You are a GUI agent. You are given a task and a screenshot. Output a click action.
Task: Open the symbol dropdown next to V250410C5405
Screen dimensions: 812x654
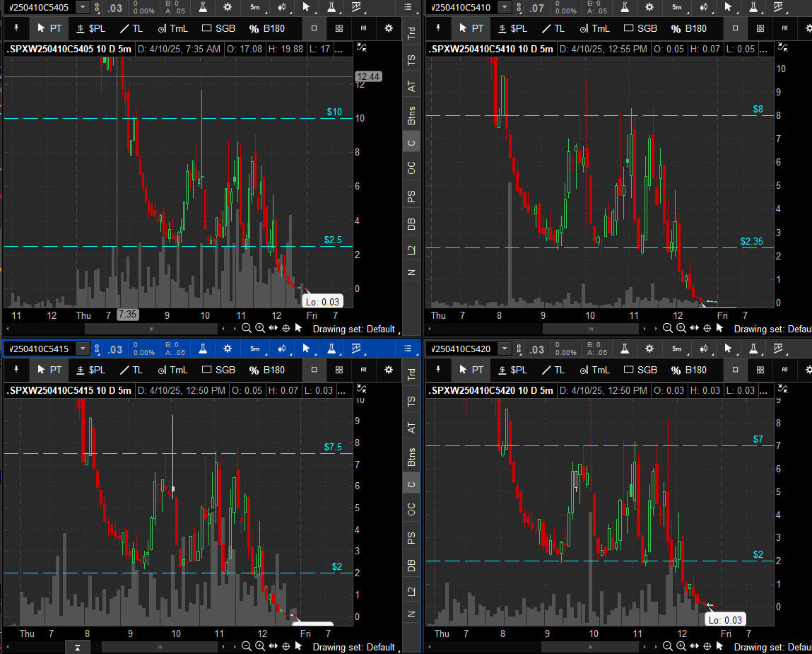(83, 7)
